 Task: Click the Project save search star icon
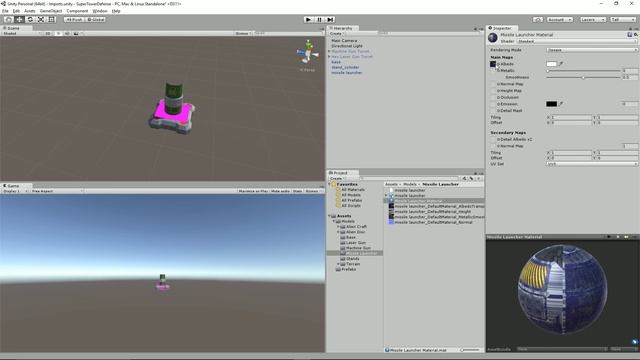tap(478, 178)
